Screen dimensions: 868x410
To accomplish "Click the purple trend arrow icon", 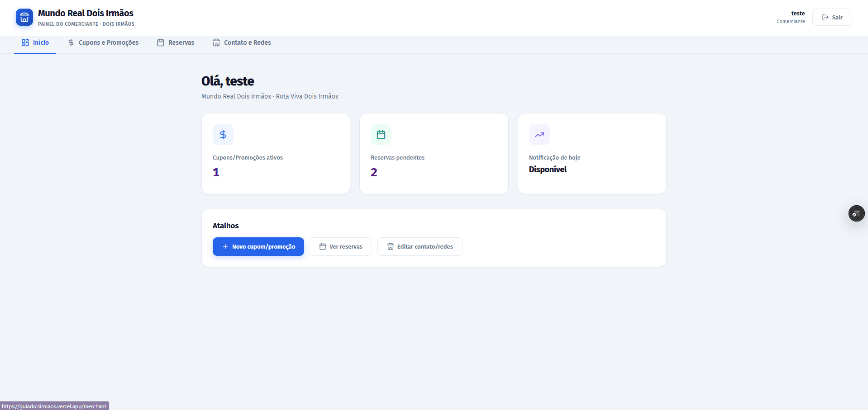I will tap(539, 135).
